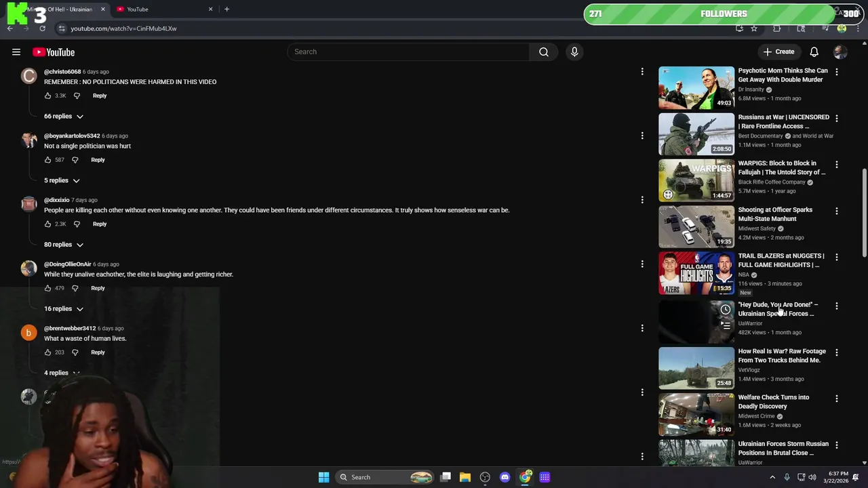Dislike the @christo6068 comment
This screenshot has height=488, width=868.
[77, 96]
